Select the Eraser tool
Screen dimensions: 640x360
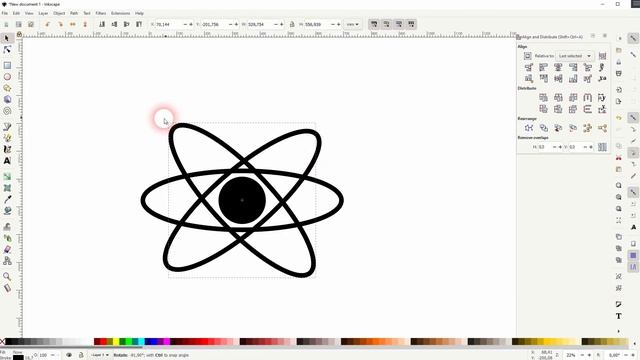pyautogui.click(x=7, y=249)
